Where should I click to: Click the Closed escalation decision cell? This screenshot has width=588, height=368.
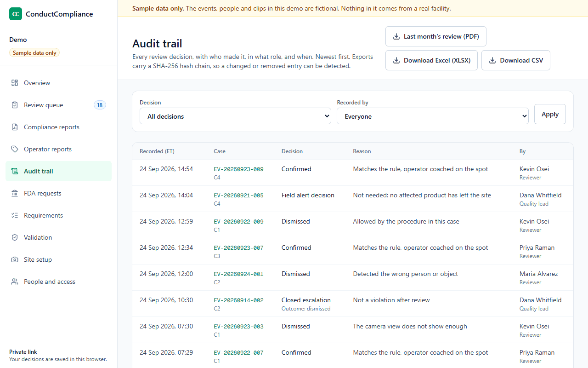306,300
